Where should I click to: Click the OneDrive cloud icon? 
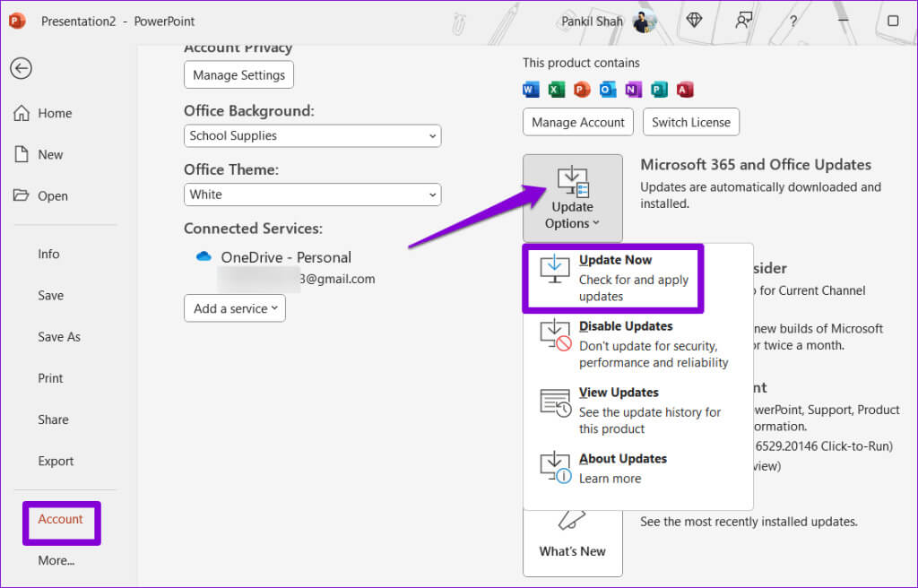pyautogui.click(x=204, y=256)
